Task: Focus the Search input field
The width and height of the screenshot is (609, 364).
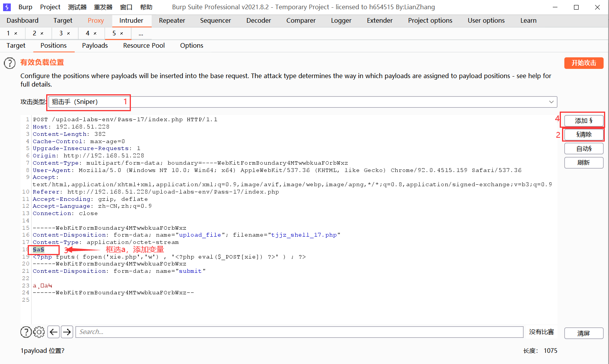Action: 299,332
